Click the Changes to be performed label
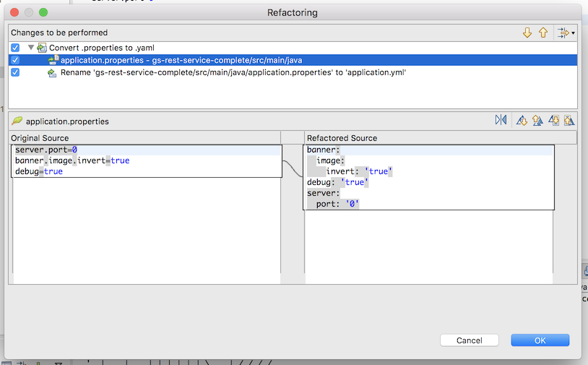The width and height of the screenshot is (588, 365). (x=59, y=33)
